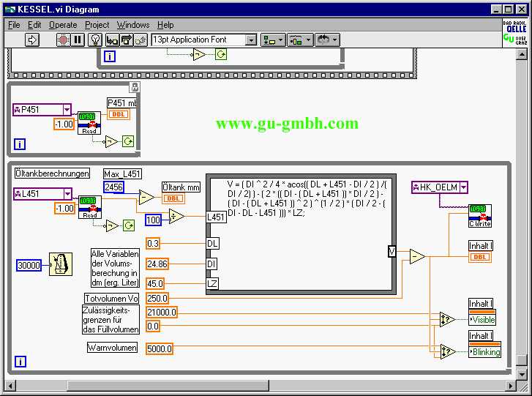The image size is (532, 396).
Task: Click the Step Over button
Action: 127,40
